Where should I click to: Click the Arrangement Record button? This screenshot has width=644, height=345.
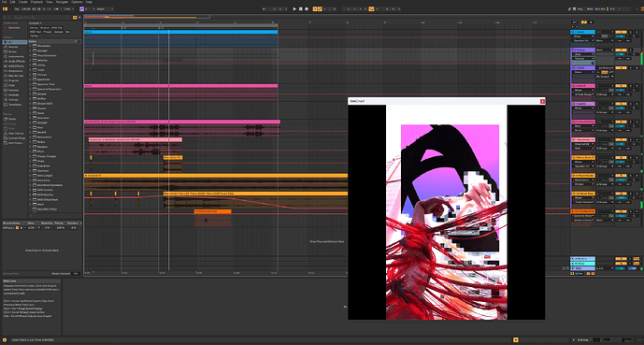point(307,8)
